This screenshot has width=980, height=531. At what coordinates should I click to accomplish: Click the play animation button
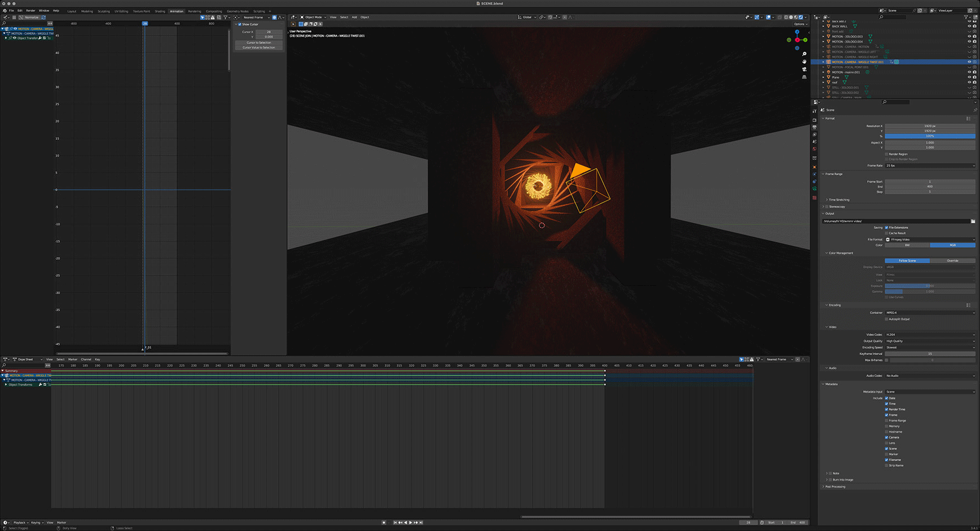click(x=410, y=523)
